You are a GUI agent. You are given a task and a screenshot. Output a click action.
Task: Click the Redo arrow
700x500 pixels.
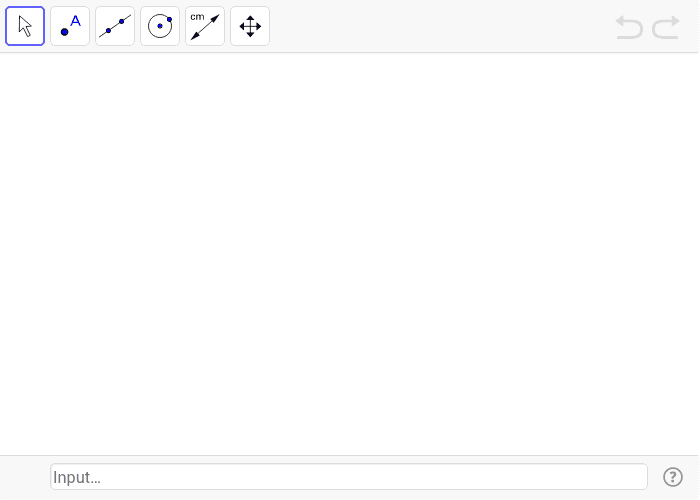(666, 27)
